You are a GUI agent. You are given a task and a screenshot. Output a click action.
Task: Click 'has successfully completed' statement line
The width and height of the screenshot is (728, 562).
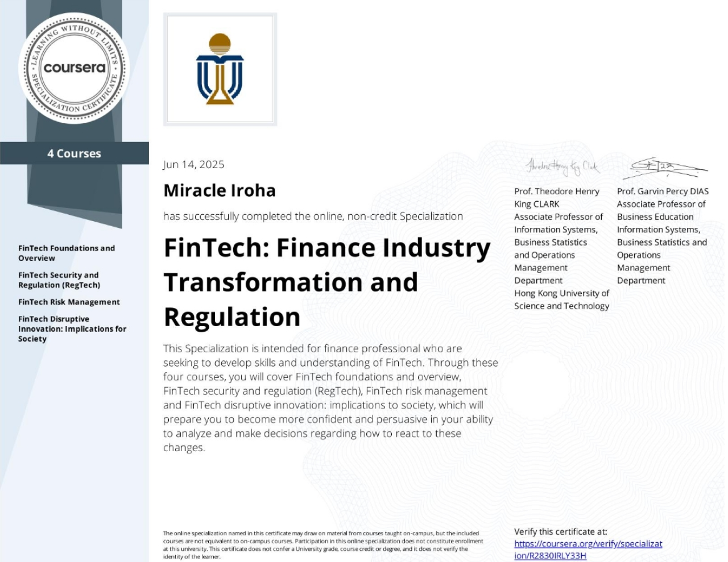(x=313, y=216)
